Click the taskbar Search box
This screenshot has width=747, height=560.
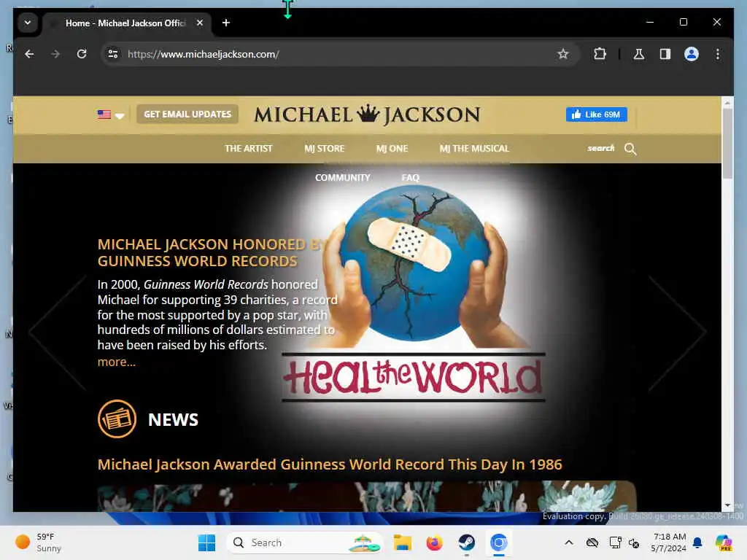point(305,542)
